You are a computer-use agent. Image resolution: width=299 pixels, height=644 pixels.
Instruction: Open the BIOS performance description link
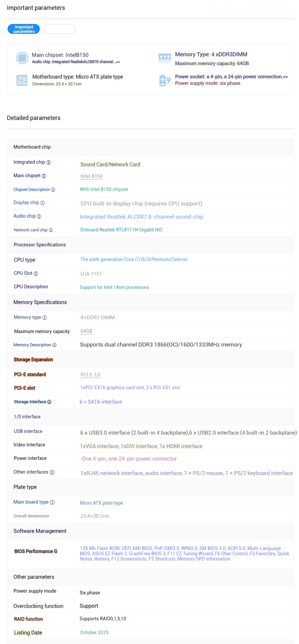(185, 554)
